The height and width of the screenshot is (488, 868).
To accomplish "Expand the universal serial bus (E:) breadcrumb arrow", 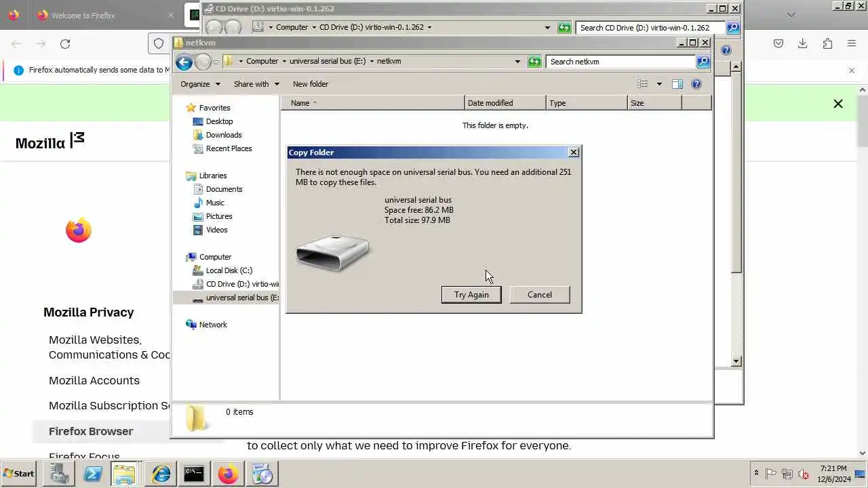I will [372, 62].
